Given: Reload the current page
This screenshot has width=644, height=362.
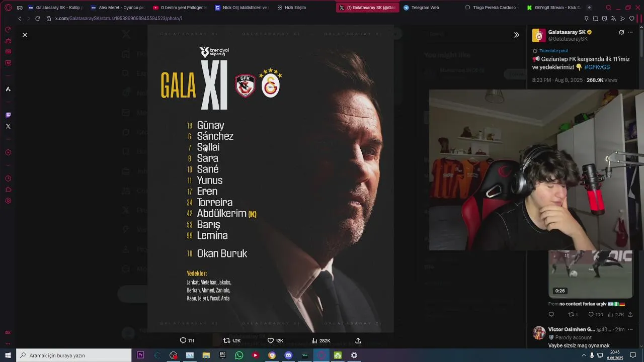Looking at the screenshot, I should point(37,19).
